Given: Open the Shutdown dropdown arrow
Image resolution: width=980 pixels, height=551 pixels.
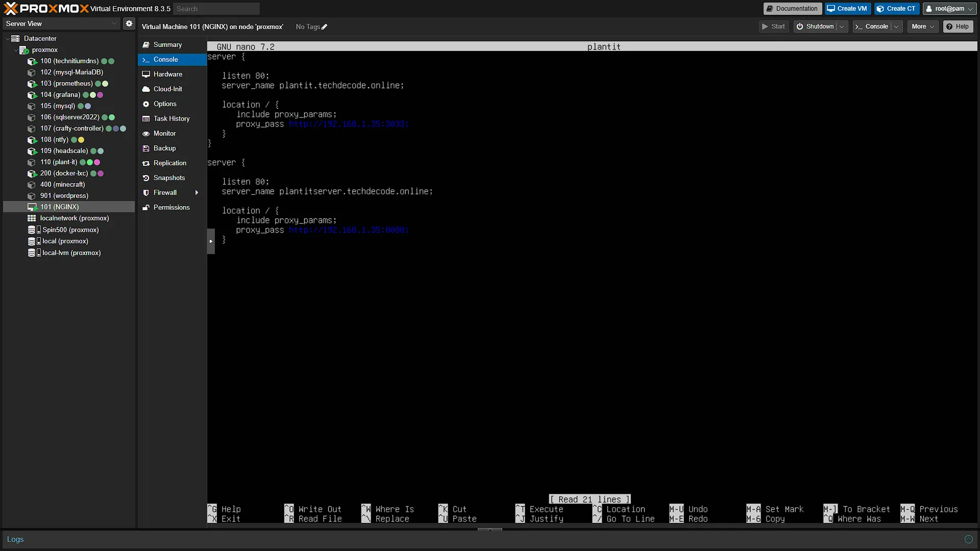Looking at the screenshot, I should 843,27.
